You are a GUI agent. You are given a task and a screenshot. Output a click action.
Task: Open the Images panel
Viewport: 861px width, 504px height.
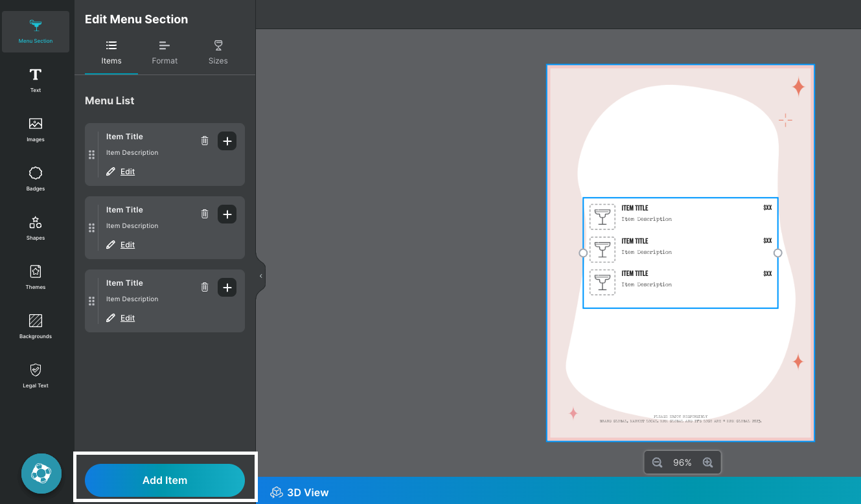(x=36, y=129)
